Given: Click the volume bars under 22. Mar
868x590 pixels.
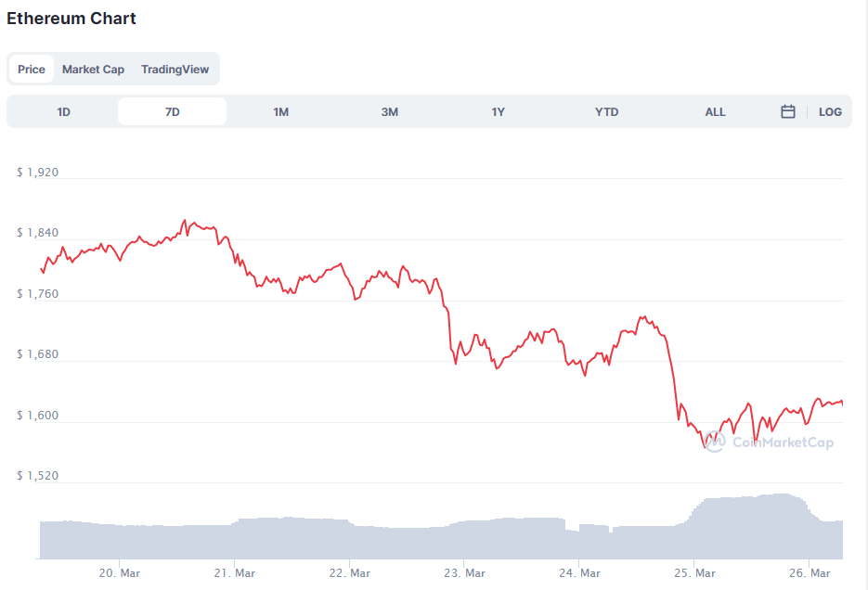Looking at the screenshot, I should coord(350,539).
